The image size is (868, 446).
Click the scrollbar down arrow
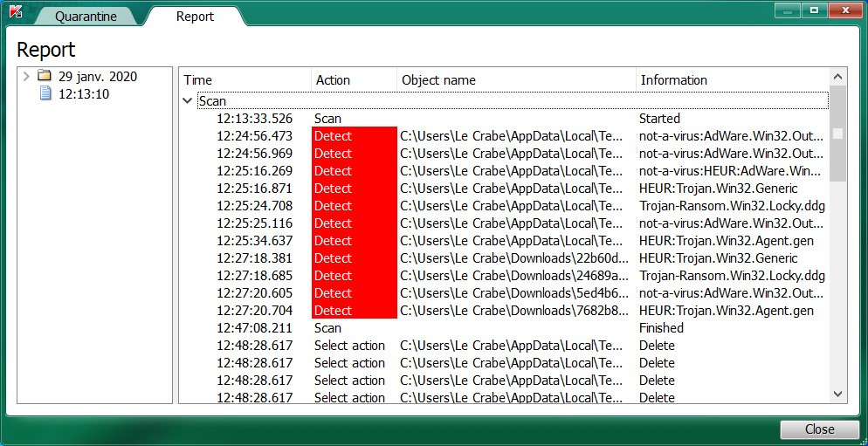(x=837, y=394)
